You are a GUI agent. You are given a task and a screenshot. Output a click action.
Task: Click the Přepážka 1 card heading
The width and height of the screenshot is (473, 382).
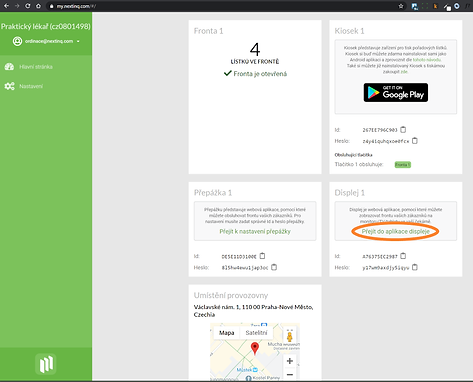point(213,193)
